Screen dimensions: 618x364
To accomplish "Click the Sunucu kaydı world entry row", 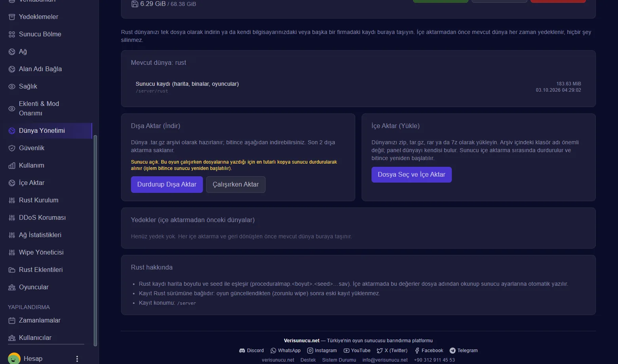I will 358,87.
